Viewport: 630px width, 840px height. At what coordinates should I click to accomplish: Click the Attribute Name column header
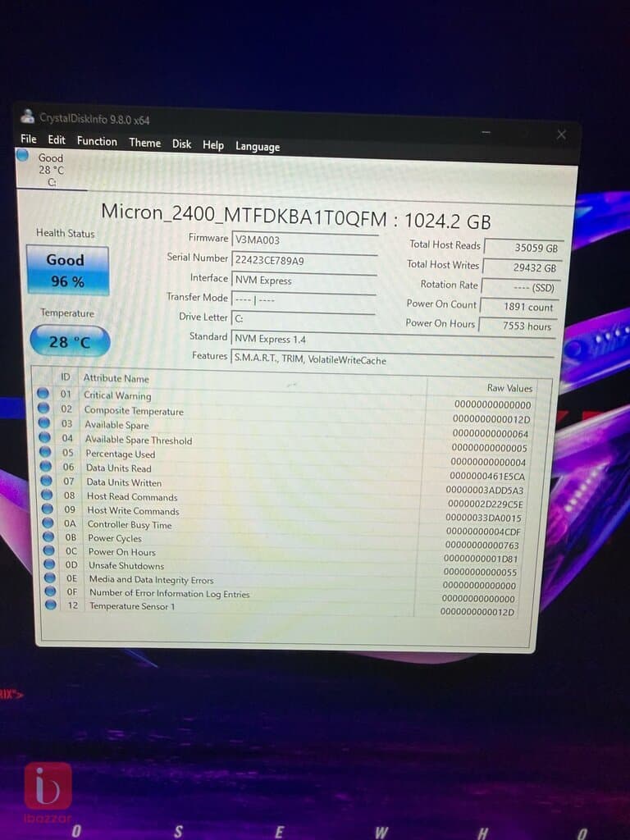(116, 378)
